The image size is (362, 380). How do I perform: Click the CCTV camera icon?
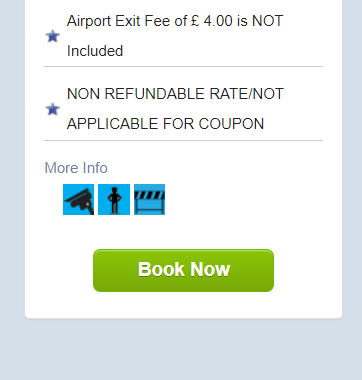click(x=78, y=199)
